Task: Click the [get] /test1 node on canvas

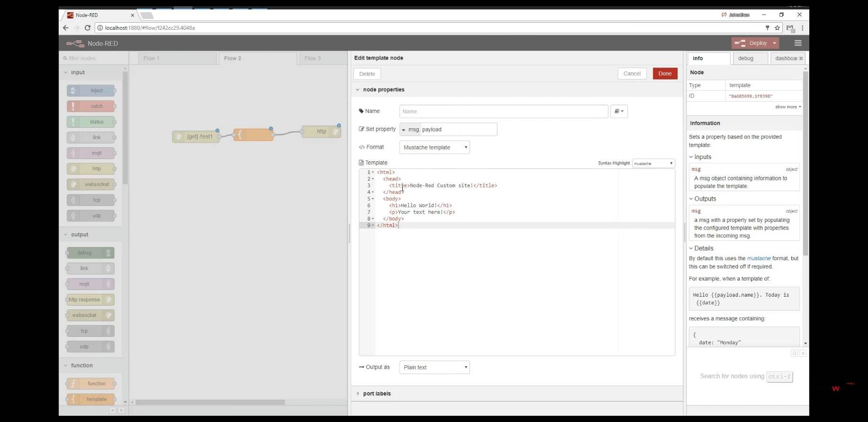Action: 196,137
